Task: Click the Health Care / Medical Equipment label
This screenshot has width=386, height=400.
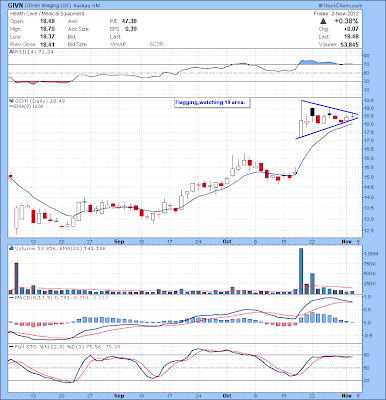Action: click(47, 14)
